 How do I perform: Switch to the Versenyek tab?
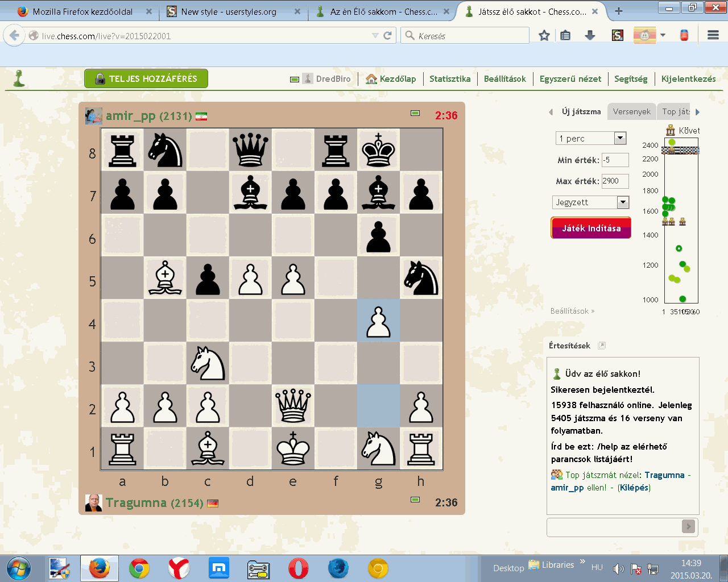[x=631, y=111]
